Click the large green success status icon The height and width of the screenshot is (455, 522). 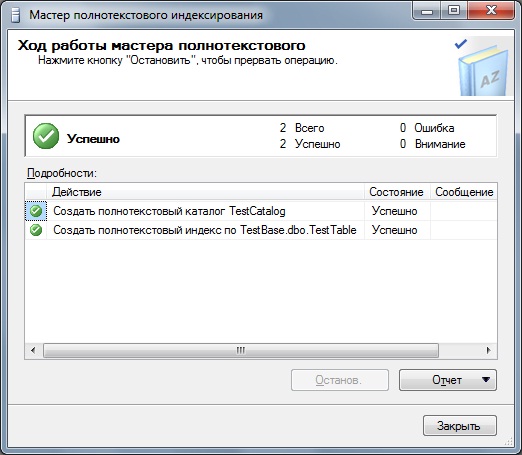(x=46, y=136)
